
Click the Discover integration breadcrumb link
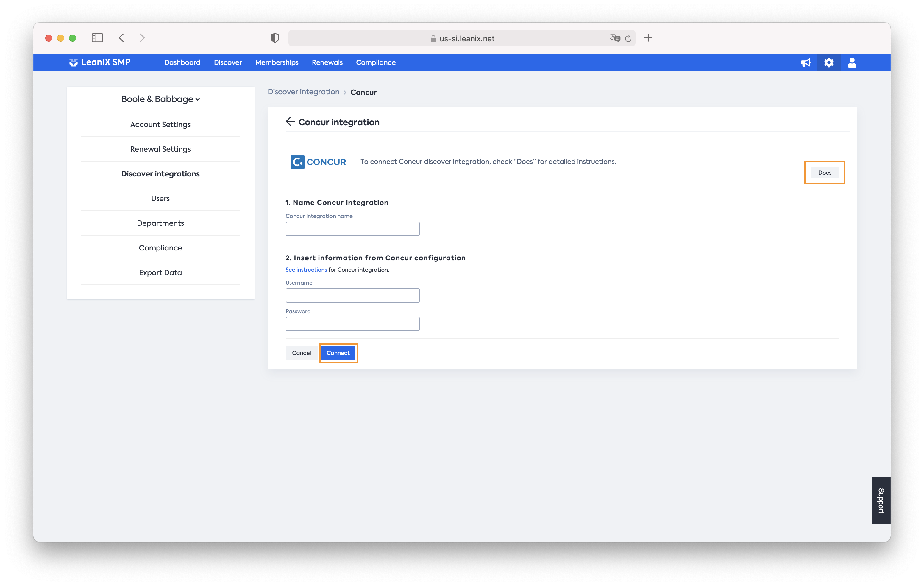(304, 92)
